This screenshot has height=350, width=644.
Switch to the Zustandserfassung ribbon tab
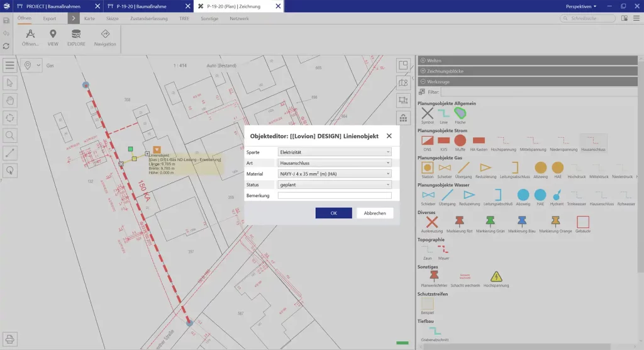[149, 19]
